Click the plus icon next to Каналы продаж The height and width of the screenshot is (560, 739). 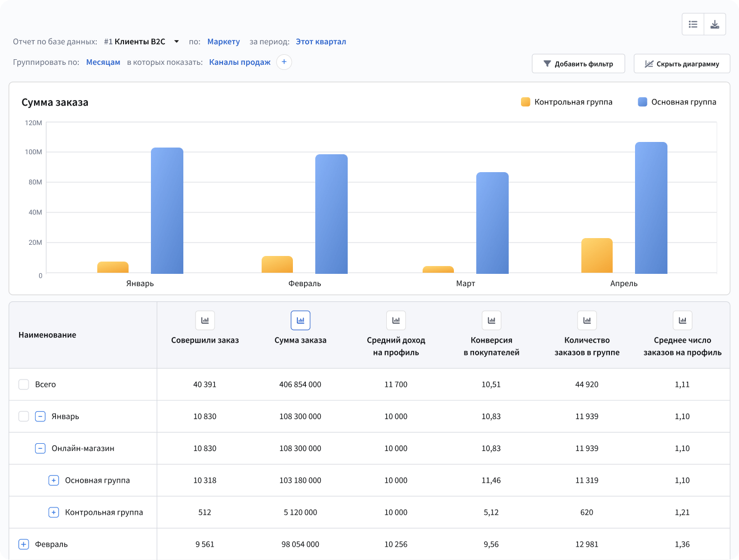click(x=284, y=62)
